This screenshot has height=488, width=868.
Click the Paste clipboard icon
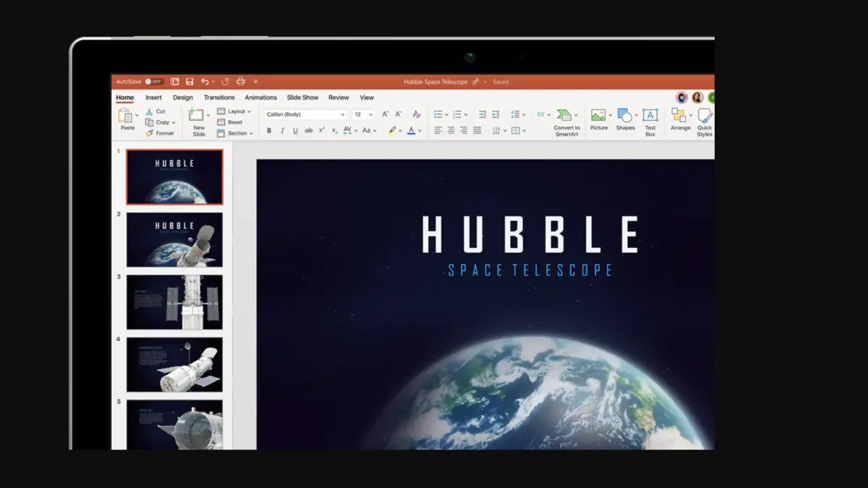coord(127,116)
